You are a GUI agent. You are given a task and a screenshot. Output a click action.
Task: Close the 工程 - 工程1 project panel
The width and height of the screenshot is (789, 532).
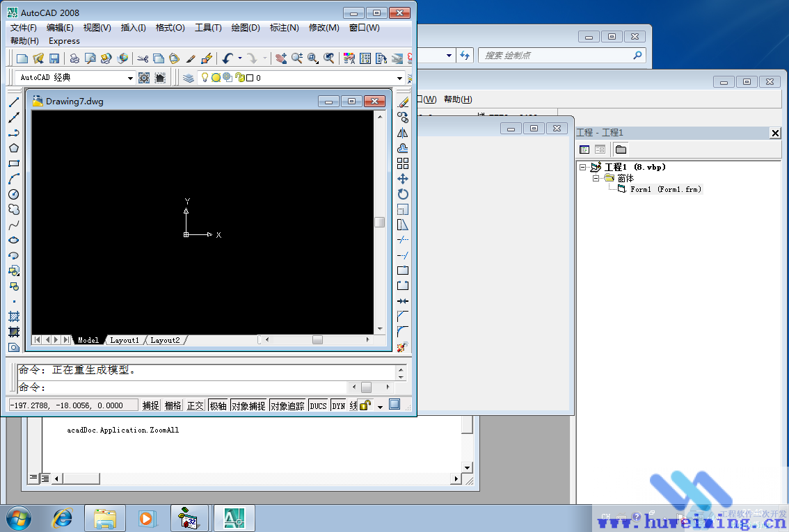tap(775, 133)
